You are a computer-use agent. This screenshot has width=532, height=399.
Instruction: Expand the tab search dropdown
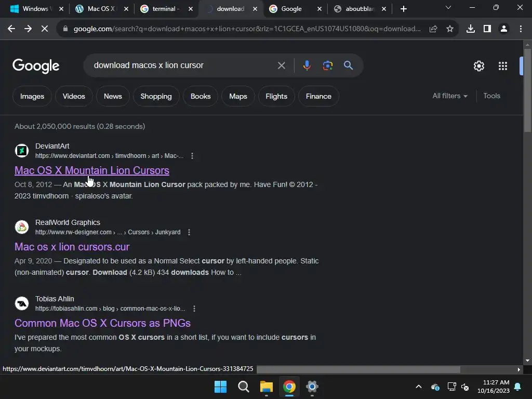pos(448,7)
